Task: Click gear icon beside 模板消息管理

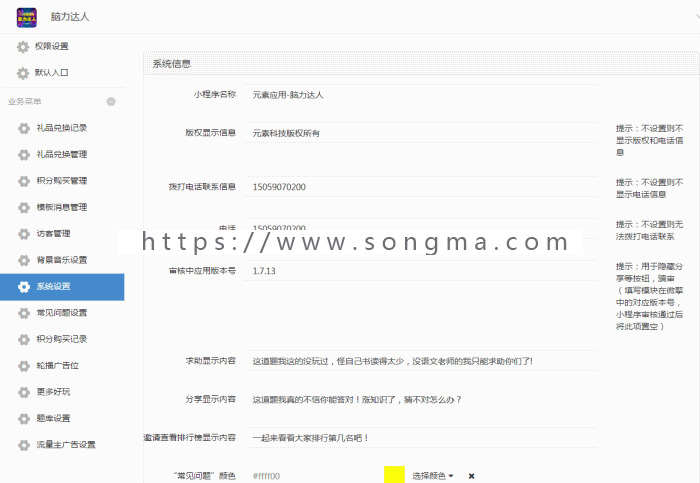Action: pyautogui.click(x=24, y=207)
